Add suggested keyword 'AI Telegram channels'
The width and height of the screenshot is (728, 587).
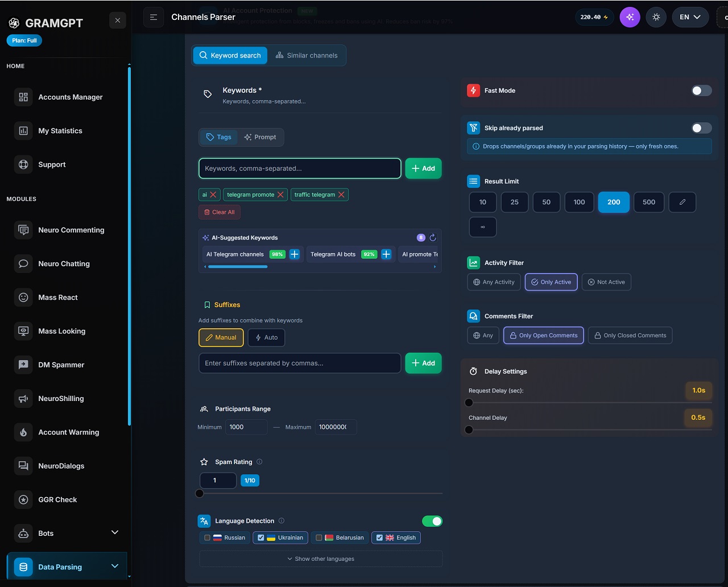pos(295,254)
